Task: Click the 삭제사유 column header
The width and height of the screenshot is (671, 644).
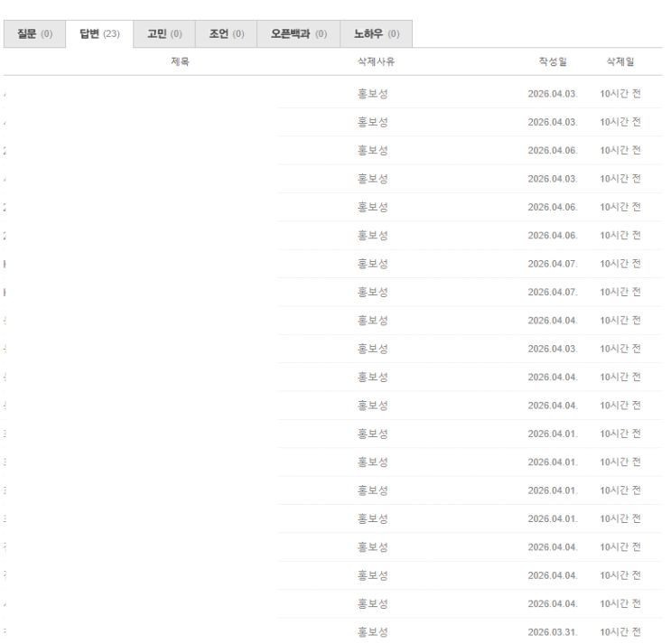Action: tap(377, 61)
